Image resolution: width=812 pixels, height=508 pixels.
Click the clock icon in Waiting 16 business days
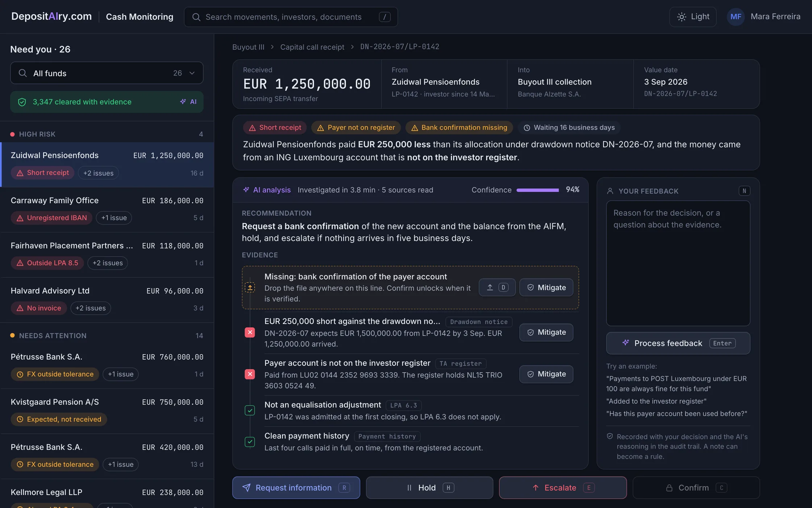point(527,128)
